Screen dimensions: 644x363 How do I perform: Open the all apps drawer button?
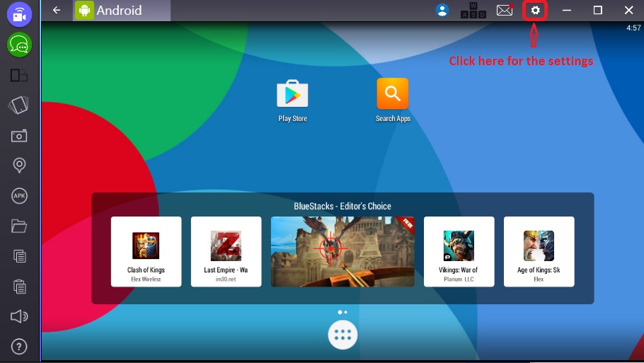pyautogui.click(x=343, y=335)
